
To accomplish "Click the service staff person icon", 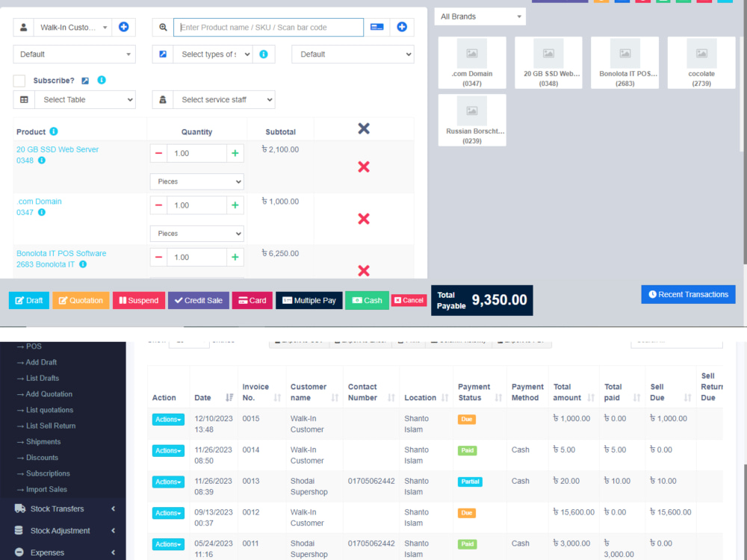I will click(163, 99).
